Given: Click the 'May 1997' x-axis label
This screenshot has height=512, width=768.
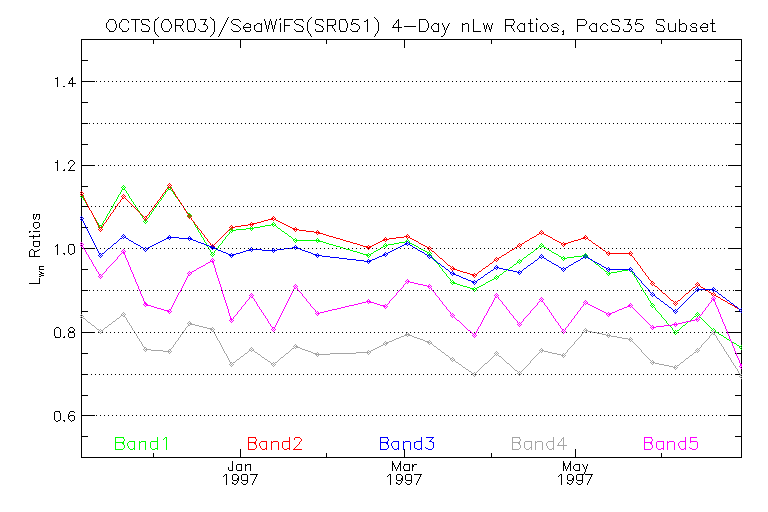Looking at the screenshot, I should [575, 473].
